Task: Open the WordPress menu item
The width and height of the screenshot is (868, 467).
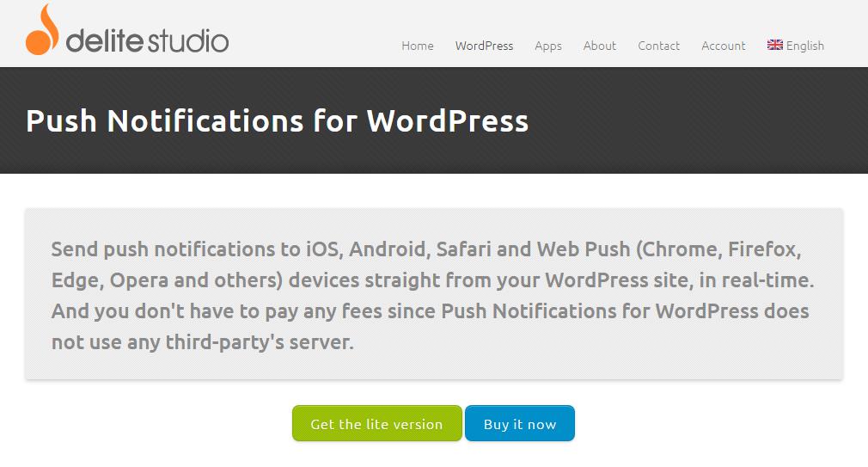Action: coord(484,46)
